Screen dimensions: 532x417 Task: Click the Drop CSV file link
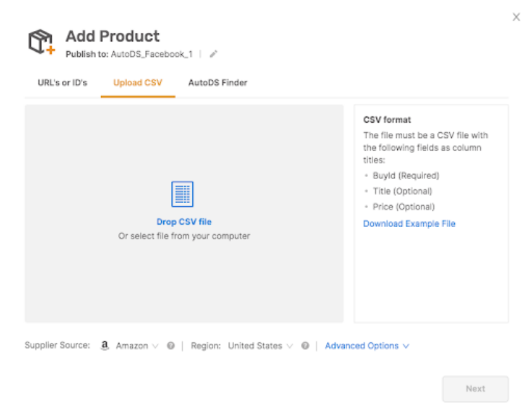[183, 222]
